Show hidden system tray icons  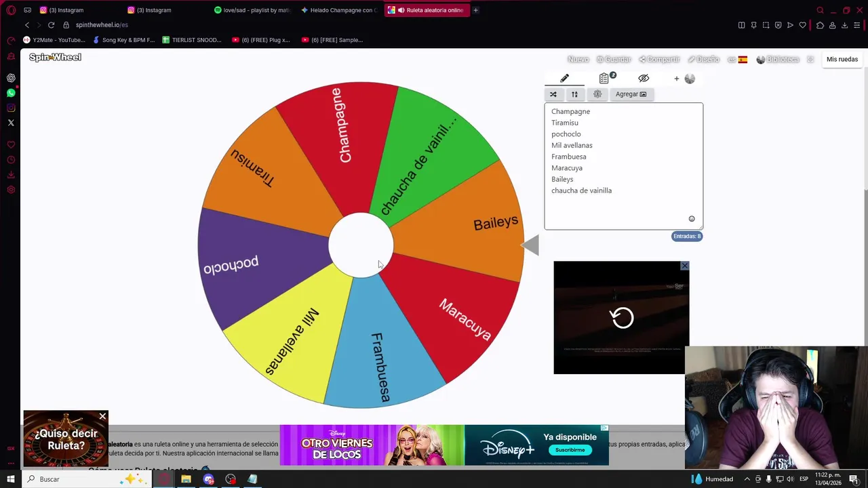click(x=747, y=479)
